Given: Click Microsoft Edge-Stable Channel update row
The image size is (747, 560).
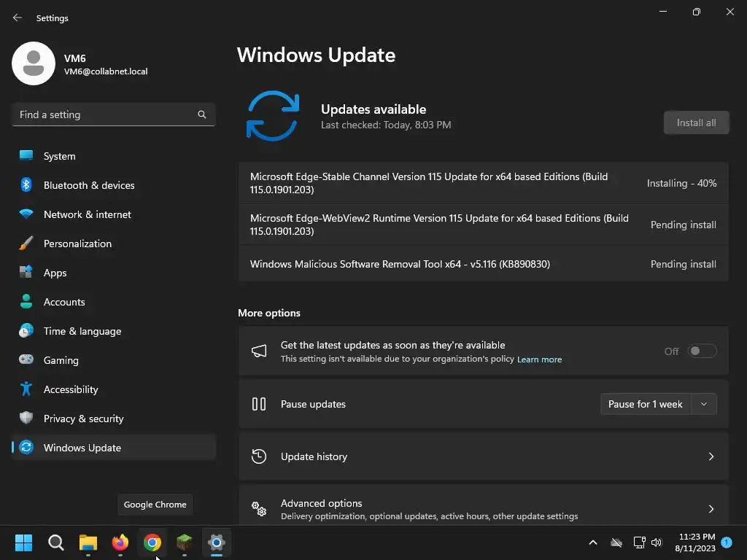Looking at the screenshot, I should pyautogui.click(x=483, y=183).
